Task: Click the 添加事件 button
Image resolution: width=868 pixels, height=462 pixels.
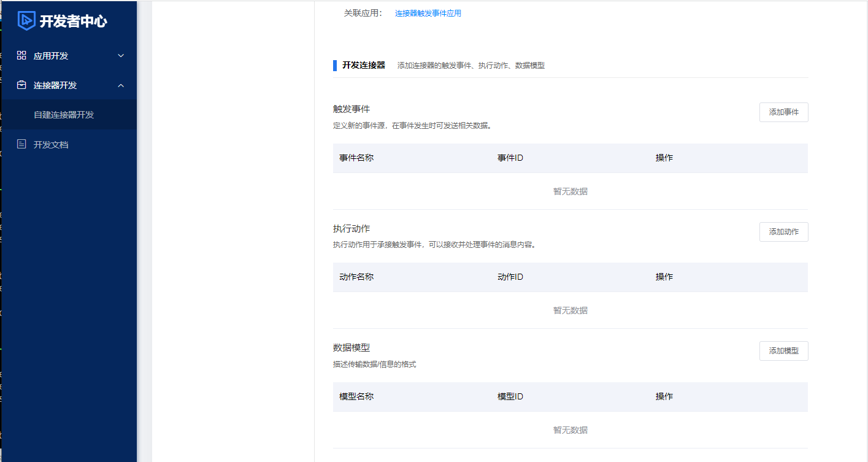Action: coord(783,112)
